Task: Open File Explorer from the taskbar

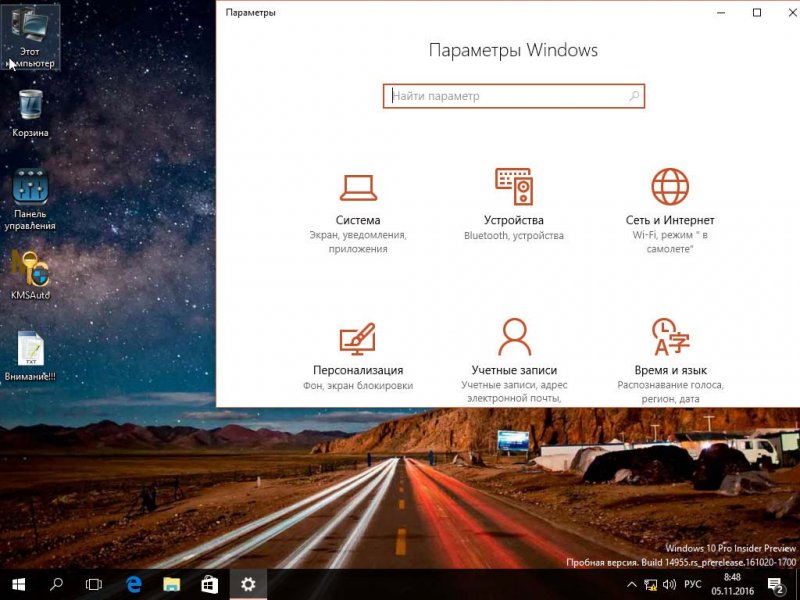Action: 171,584
